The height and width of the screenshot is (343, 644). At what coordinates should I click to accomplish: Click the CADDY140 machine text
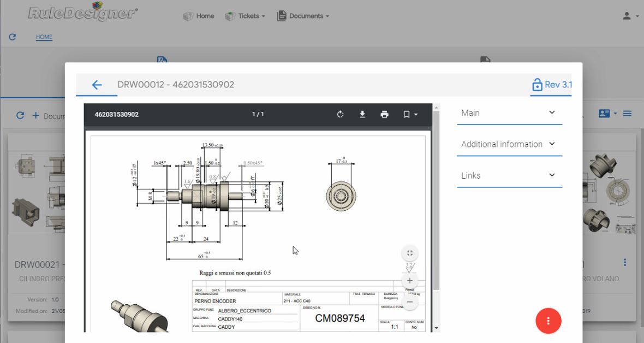(230, 319)
